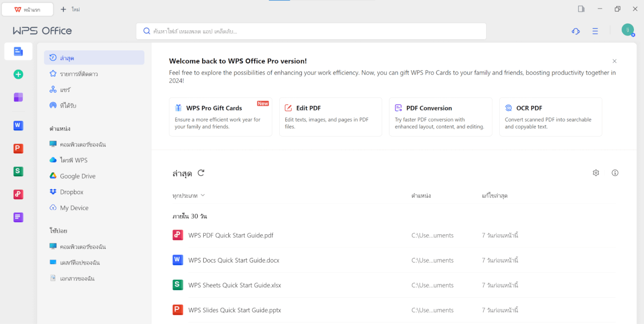Open เอกสารของฉัน documents shortcut

(x=94, y=278)
